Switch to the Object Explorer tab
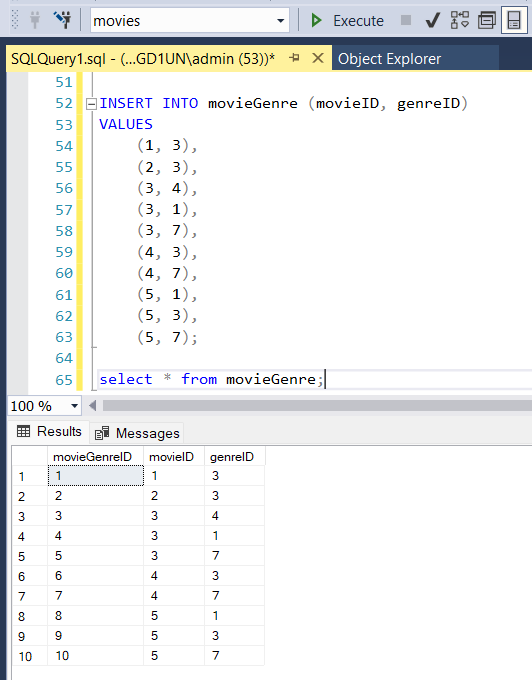Image resolution: width=532 pixels, height=680 pixels. click(x=389, y=59)
